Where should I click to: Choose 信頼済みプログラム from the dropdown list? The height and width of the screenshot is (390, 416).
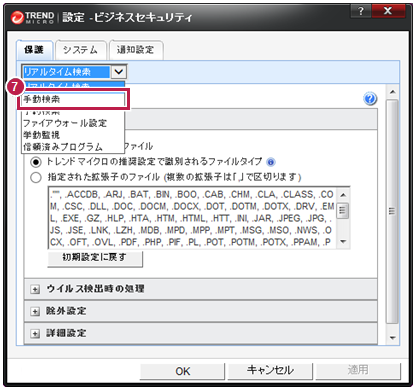pos(73,147)
